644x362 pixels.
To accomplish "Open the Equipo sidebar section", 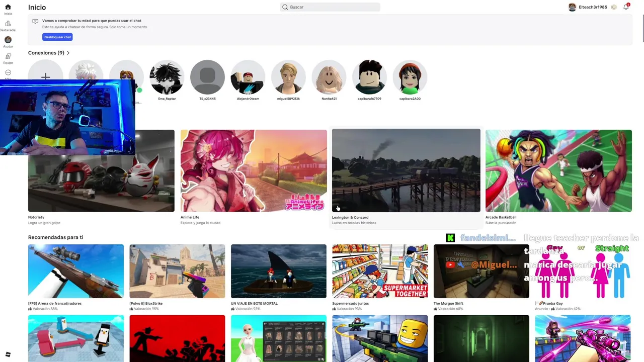I will (x=8, y=59).
